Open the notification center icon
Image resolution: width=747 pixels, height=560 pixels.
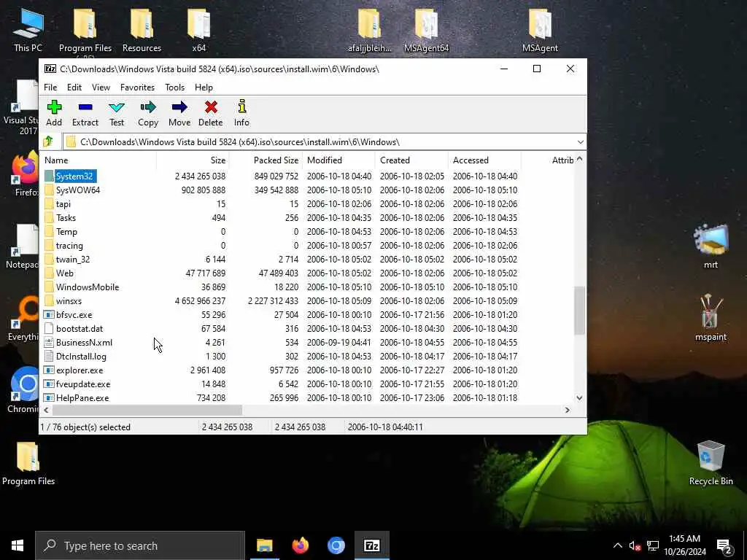(724, 547)
